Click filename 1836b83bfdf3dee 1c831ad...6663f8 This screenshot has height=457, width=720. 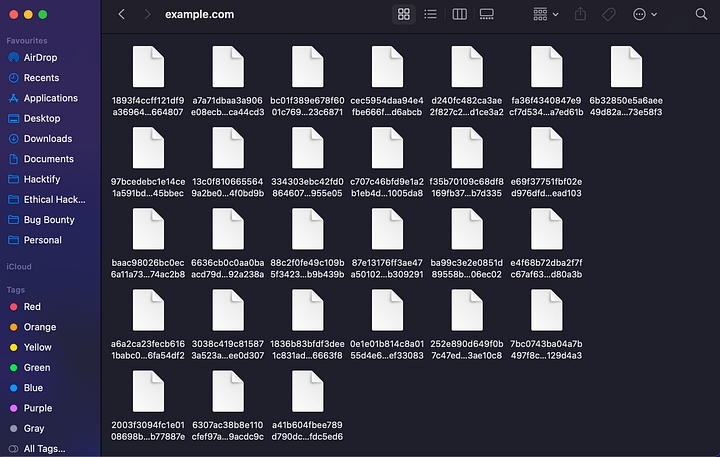(307, 350)
